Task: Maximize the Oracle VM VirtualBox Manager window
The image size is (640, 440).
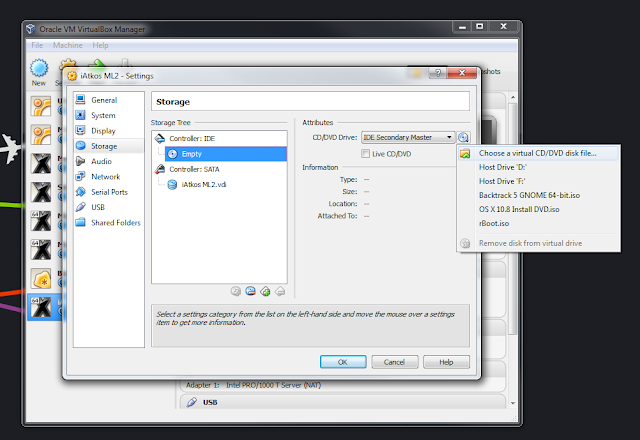Action: [x=480, y=27]
